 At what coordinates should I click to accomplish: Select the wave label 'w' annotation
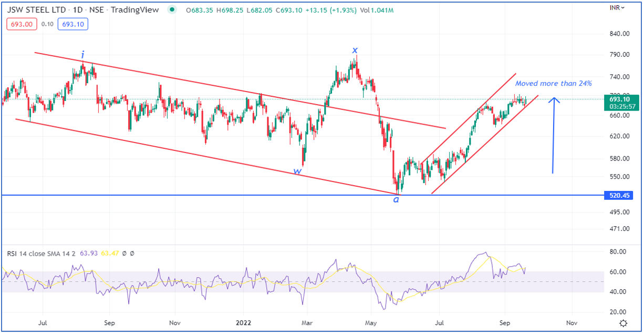(297, 171)
